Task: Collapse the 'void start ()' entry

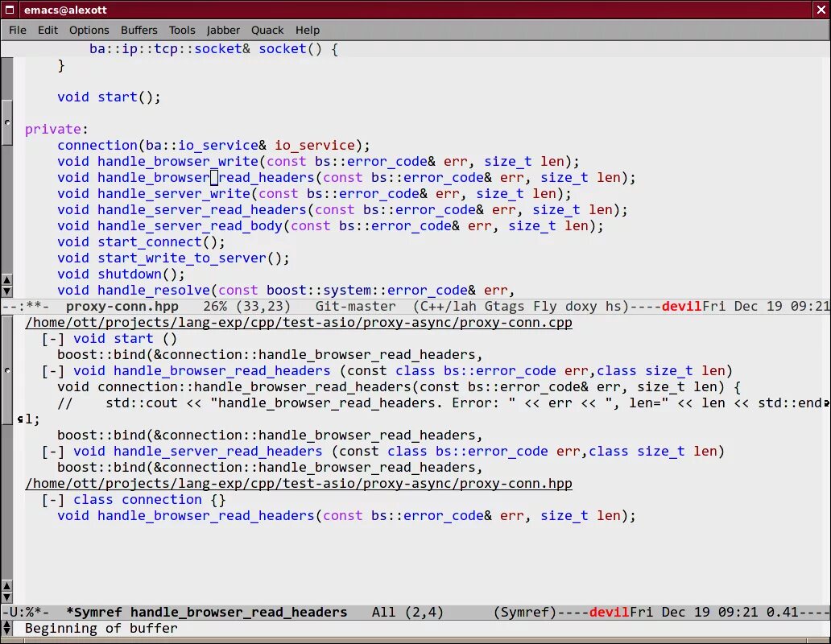Action: click(x=53, y=338)
